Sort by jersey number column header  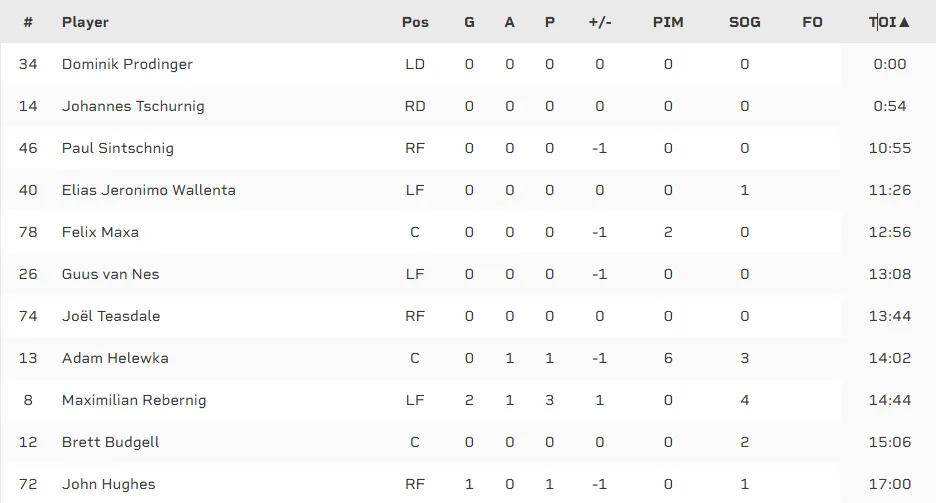28,22
